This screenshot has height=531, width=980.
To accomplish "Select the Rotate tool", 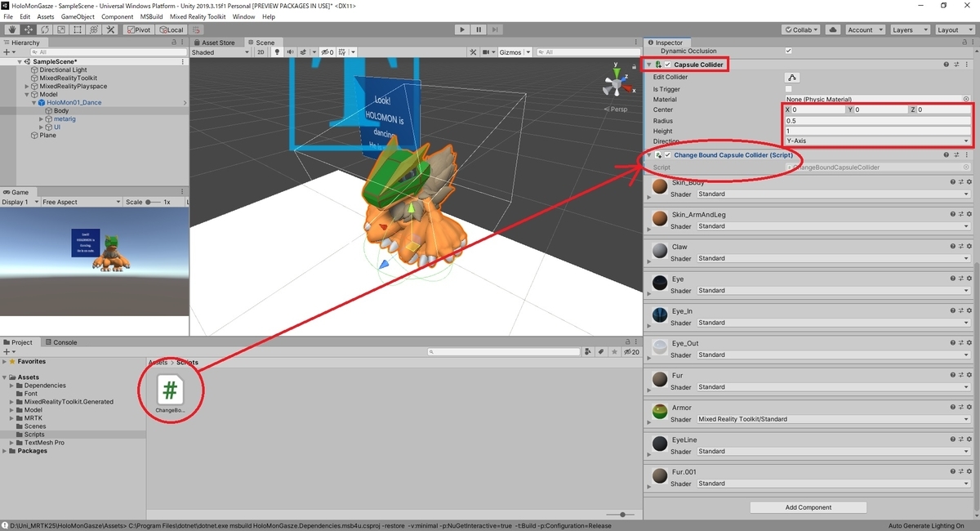I will 44,29.
